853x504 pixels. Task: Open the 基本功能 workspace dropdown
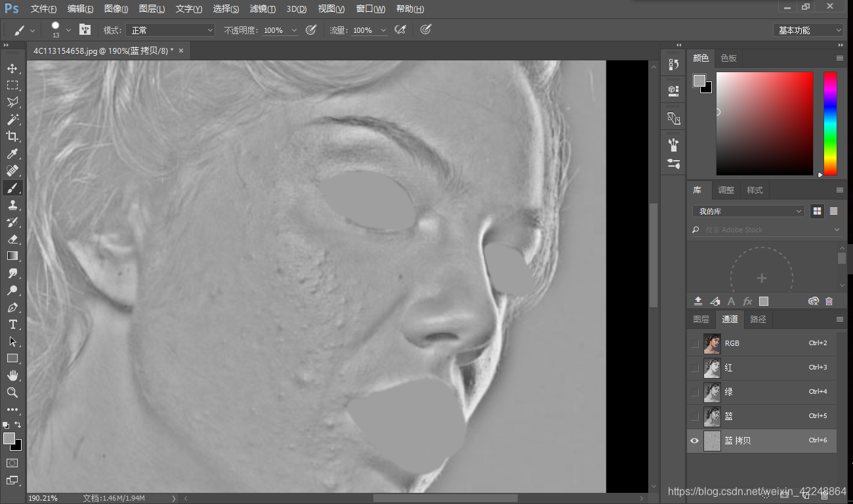pos(808,30)
